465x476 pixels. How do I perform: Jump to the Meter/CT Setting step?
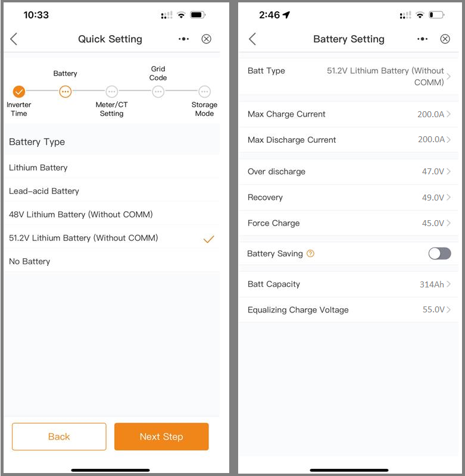tap(112, 92)
